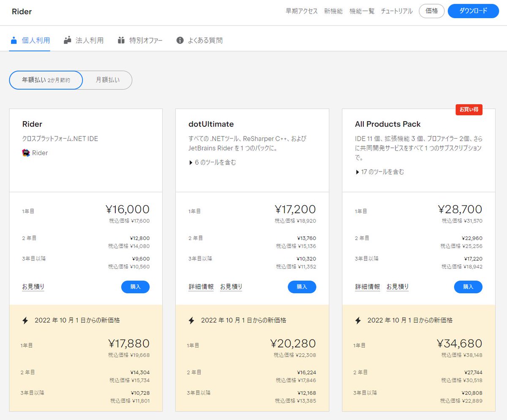Viewport: 507px width, 420px height.
Task: Click the お買い得 badge on All Products Pack
Action: [x=469, y=110]
